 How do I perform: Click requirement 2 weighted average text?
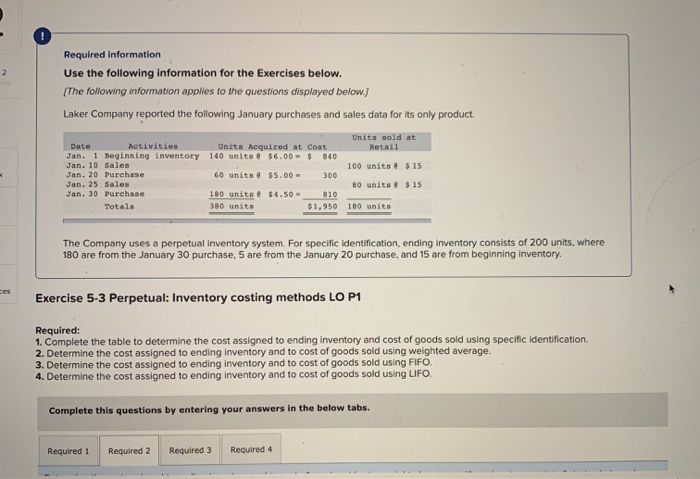pos(263,352)
